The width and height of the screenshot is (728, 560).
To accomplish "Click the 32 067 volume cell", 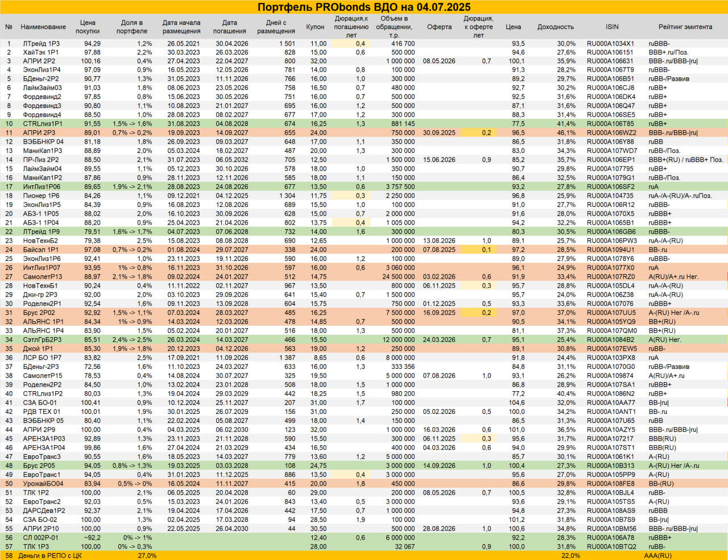I will (x=404, y=547).
